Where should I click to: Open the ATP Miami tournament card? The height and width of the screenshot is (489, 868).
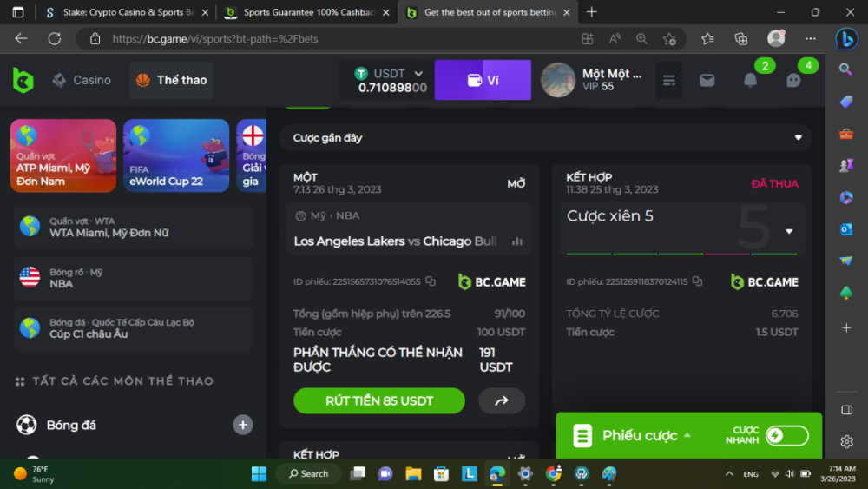63,155
